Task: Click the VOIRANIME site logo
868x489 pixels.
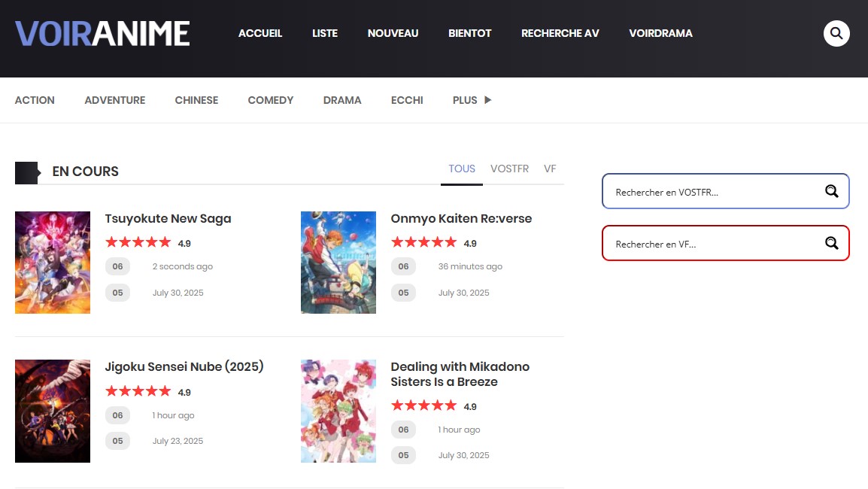Action: click(x=102, y=32)
